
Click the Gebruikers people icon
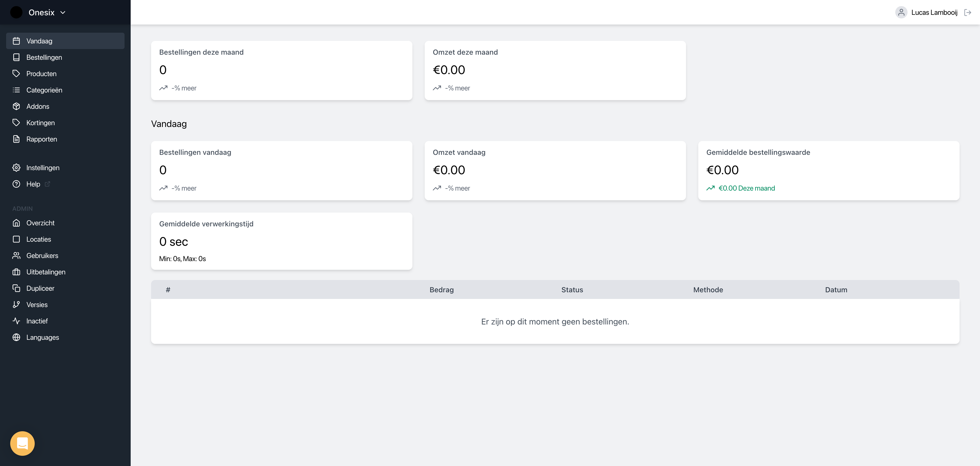[16, 255]
